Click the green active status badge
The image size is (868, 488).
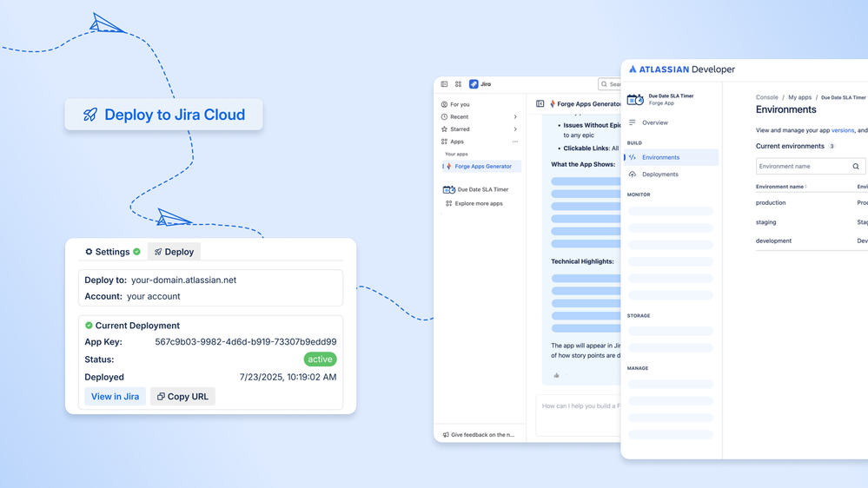[x=320, y=359]
